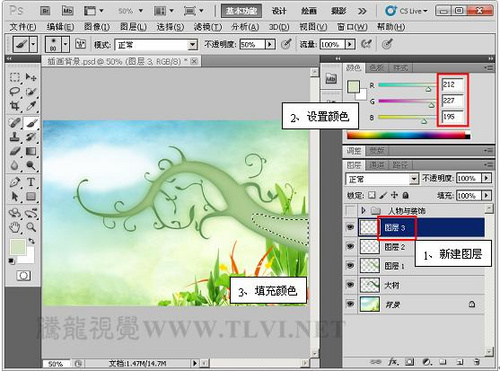Select the Healing Brush tool
Screen dimensions: 500x371
click(15, 123)
